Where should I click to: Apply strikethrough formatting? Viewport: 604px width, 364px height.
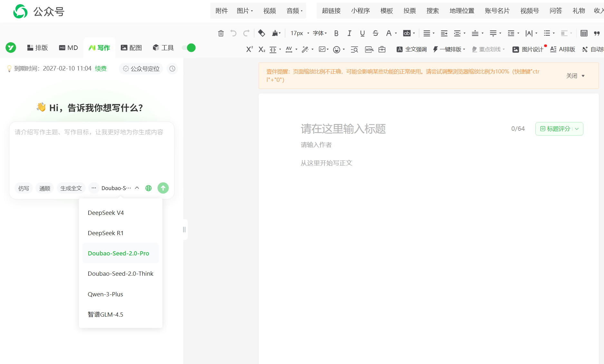[x=375, y=33]
